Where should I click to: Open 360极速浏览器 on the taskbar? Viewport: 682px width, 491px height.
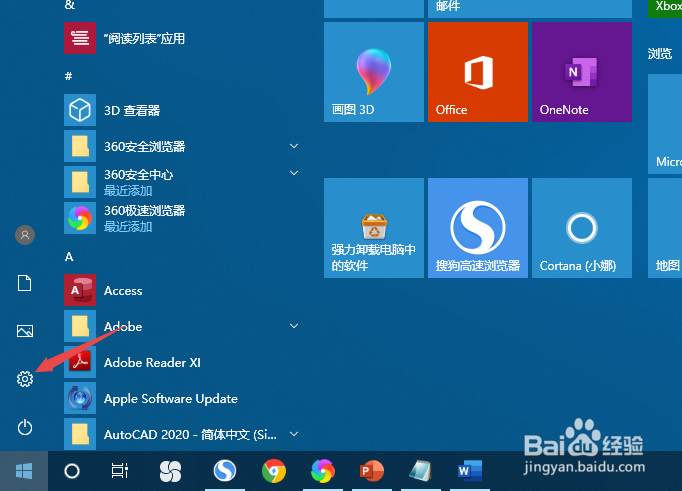click(x=323, y=471)
